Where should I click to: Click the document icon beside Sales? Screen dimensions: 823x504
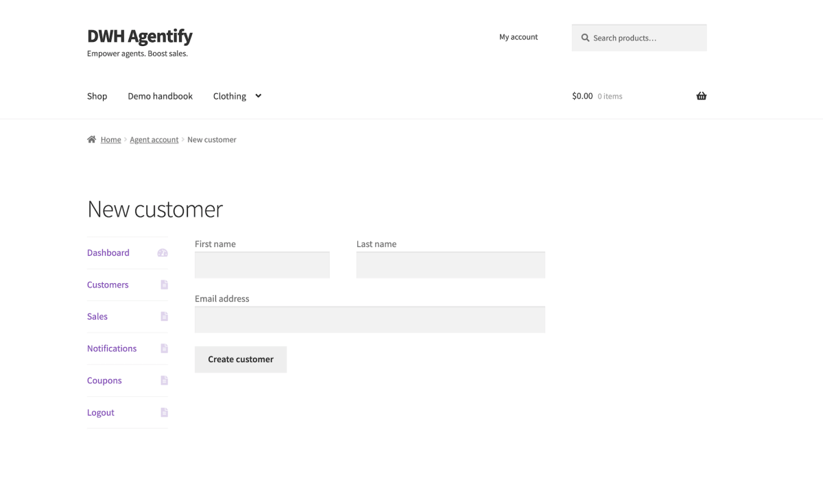(164, 316)
